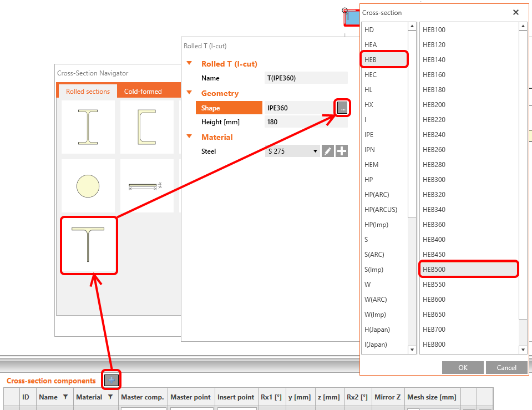Viewport: 532px width, 410px height.
Task: Select IPN section family
Action: pyautogui.click(x=384, y=150)
